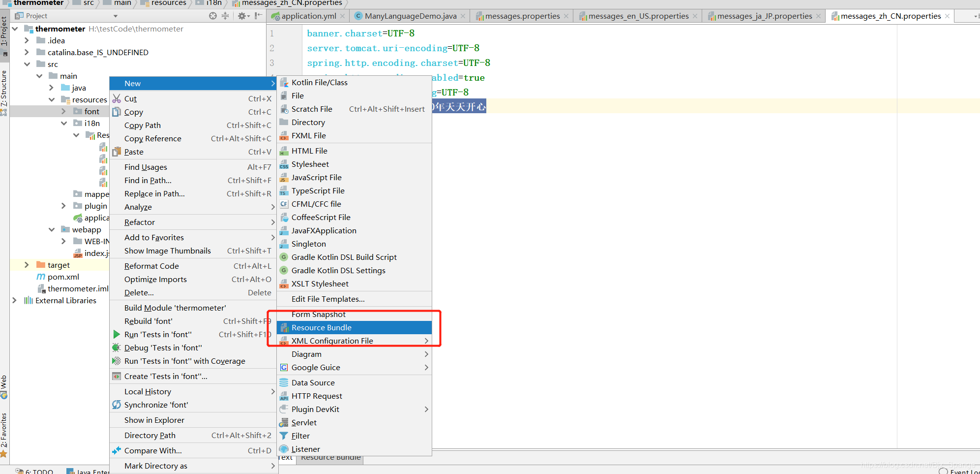Screen dimensions: 980x474
Task: Open the Refactor submenu
Action: tap(192, 222)
